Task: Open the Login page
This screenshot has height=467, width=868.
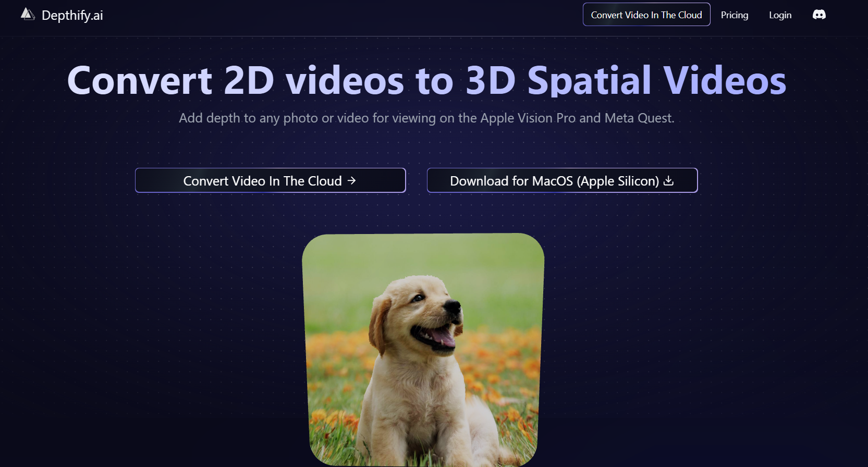Action: pos(780,15)
